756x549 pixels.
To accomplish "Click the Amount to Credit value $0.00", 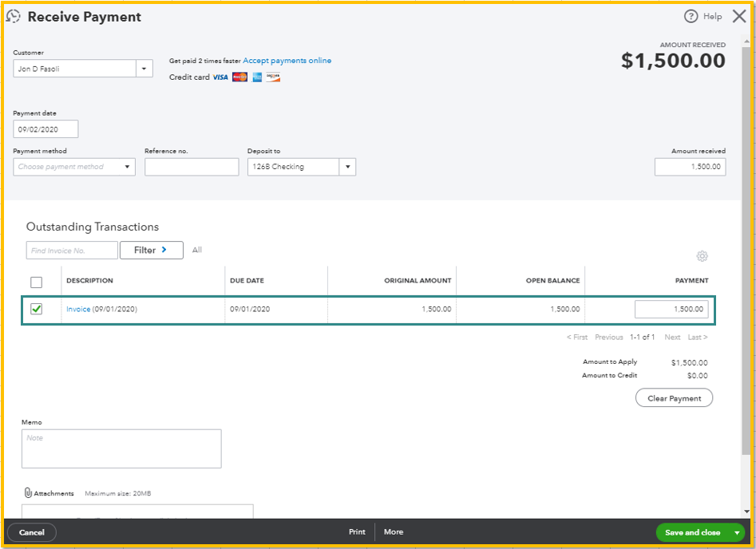I will tap(697, 376).
